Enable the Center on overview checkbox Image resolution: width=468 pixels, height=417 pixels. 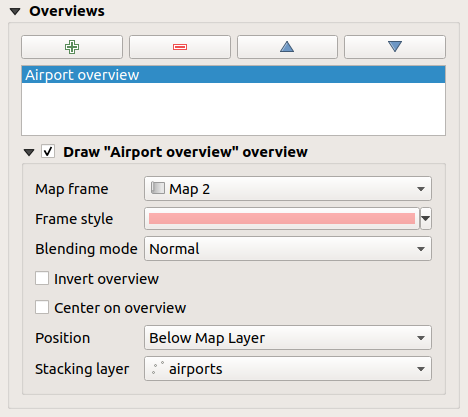pyautogui.click(x=42, y=307)
